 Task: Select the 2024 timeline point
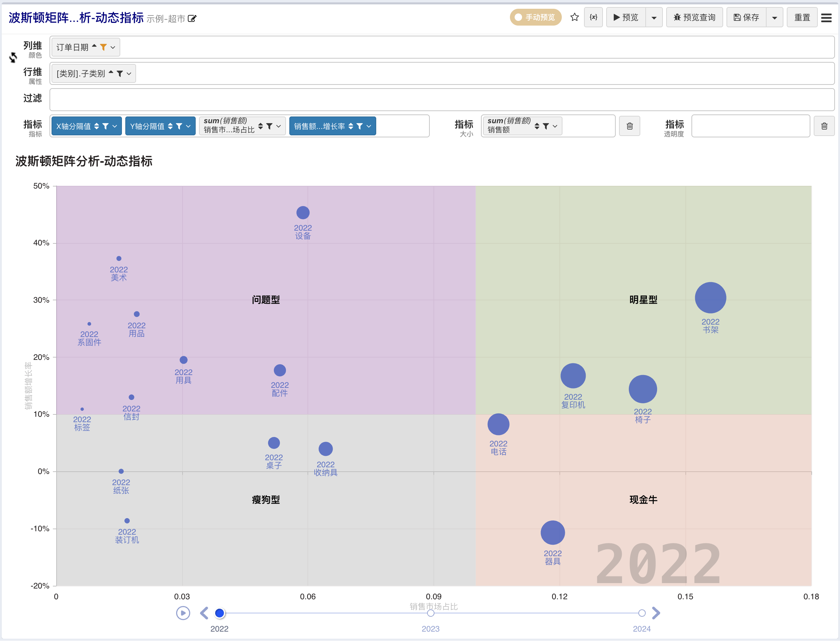pyautogui.click(x=642, y=613)
